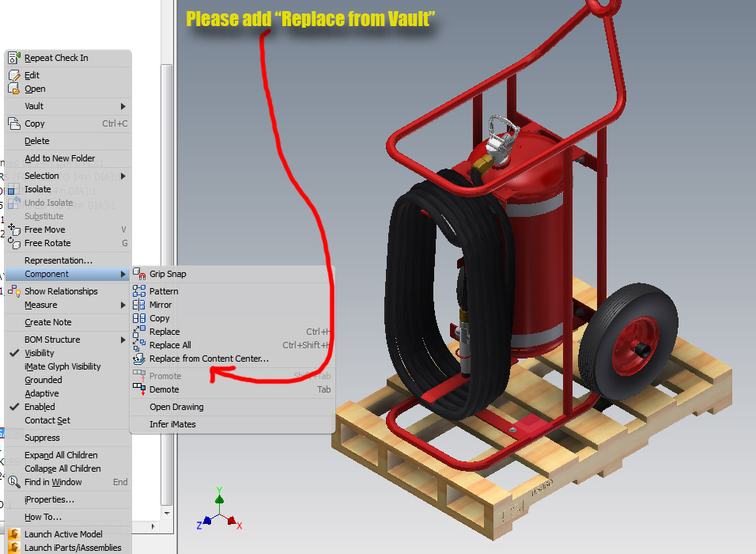Click the black wheel in the model
This screenshot has width=756, height=554.
629,340
